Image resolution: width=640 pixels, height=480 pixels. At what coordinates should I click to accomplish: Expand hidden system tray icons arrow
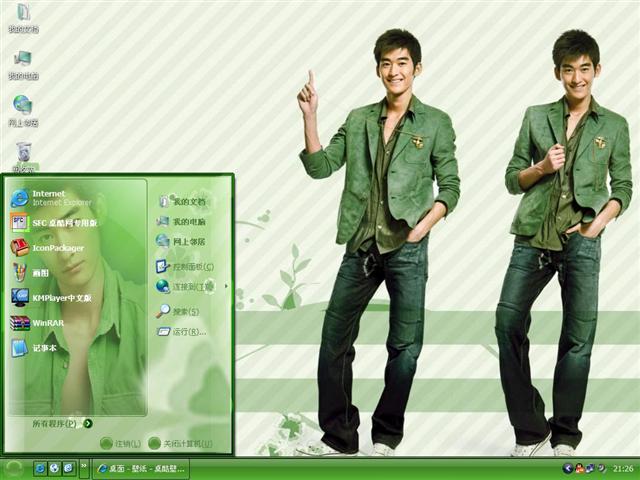pos(567,469)
